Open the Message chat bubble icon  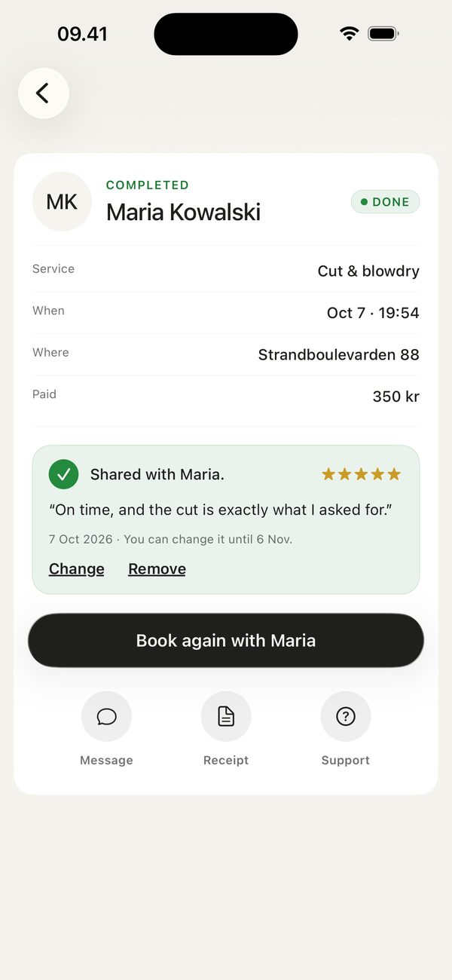[x=106, y=716]
